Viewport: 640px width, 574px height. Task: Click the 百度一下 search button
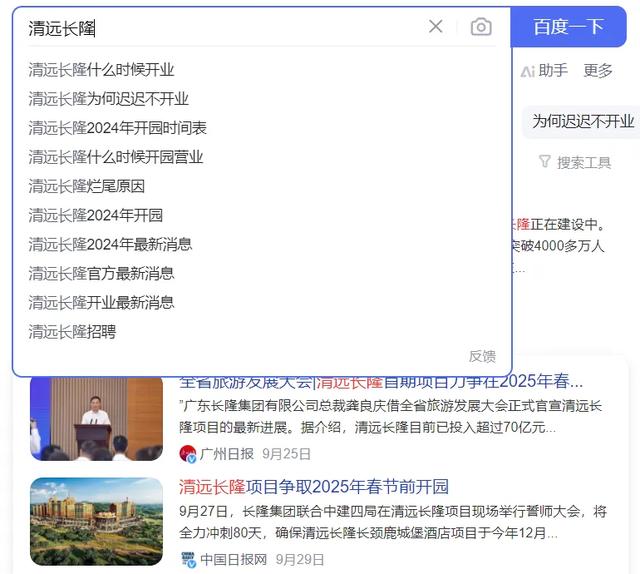pos(568,27)
